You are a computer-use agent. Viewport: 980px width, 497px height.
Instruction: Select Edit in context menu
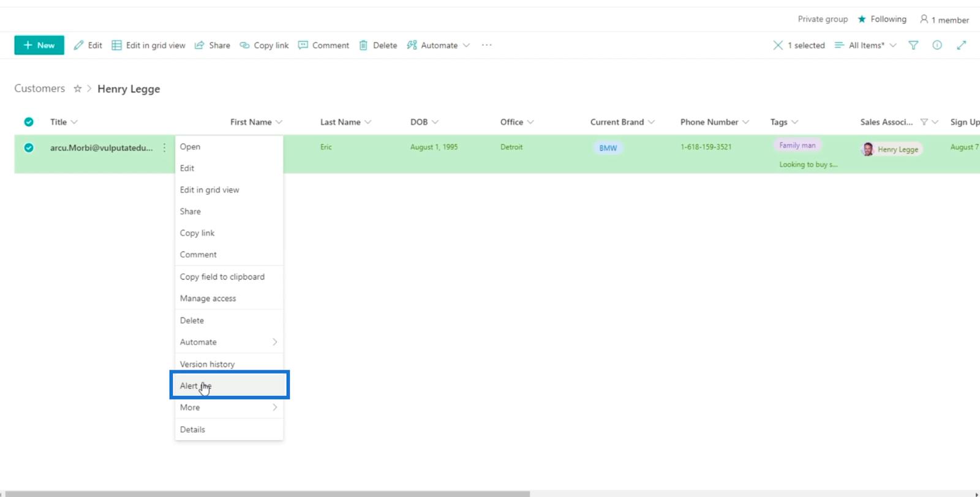(229, 168)
